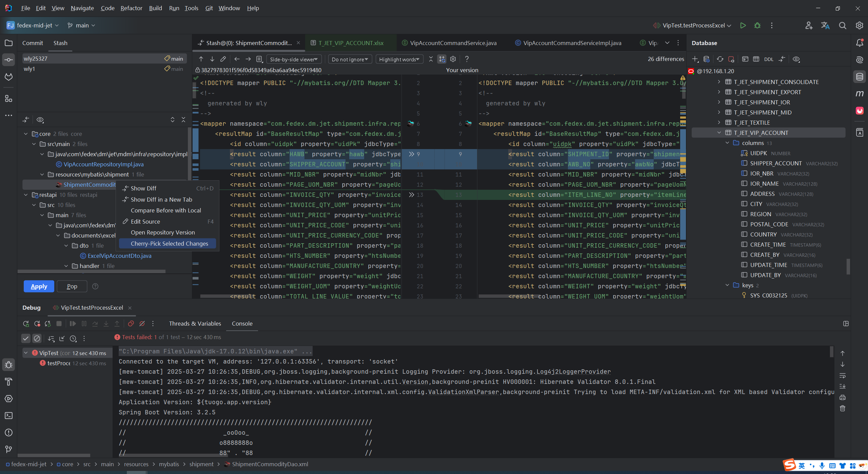Open the Terminal tool window from sidebar

9,415
